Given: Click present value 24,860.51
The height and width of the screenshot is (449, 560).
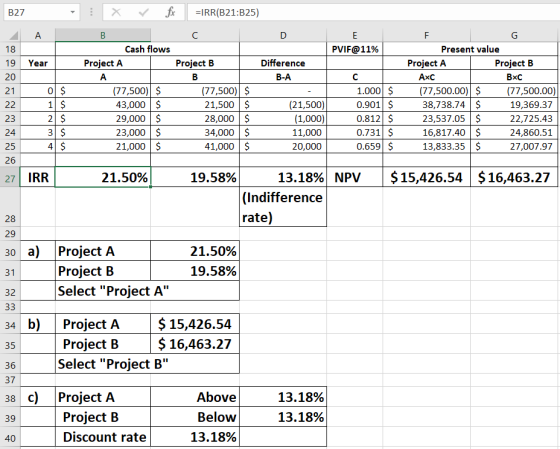Looking at the screenshot, I should [x=514, y=133].
